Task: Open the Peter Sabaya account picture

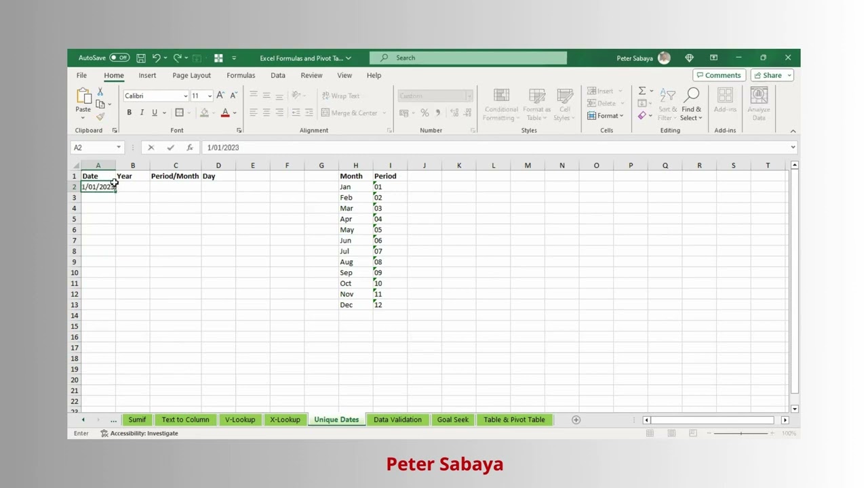Action: (x=664, y=58)
